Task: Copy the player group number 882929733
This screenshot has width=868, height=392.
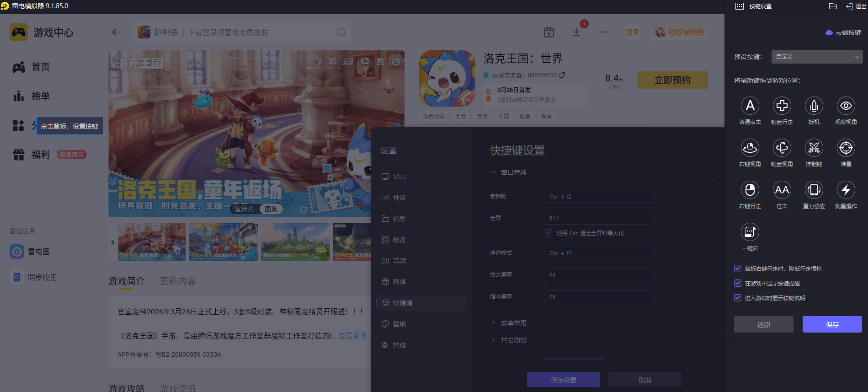Action: click(562, 75)
